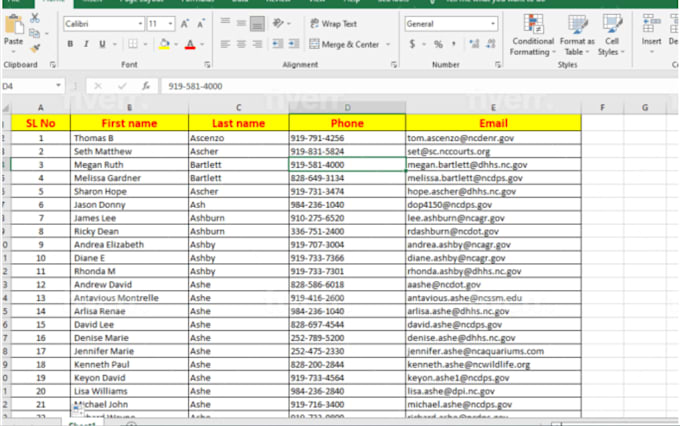Viewport: 680px width, 426px height.
Task: Click the Name Box showing D4
Action: (x=28, y=86)
